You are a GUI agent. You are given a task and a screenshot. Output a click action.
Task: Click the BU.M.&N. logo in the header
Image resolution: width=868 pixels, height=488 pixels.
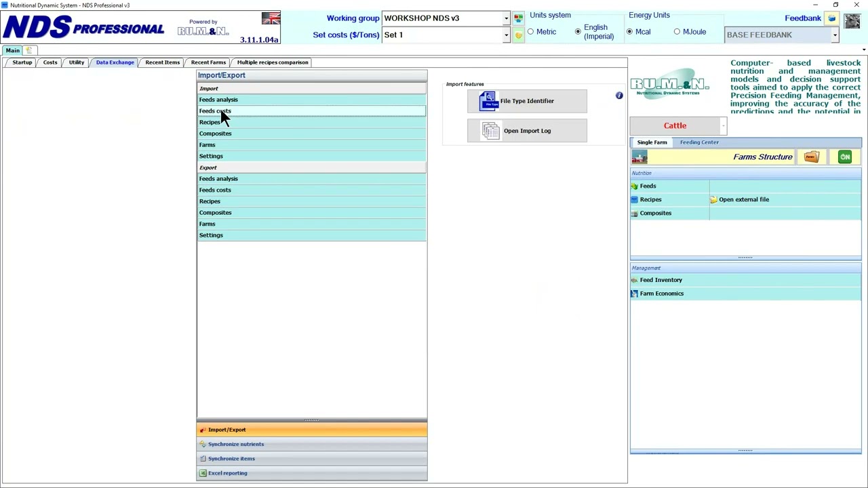click(203, 31)
